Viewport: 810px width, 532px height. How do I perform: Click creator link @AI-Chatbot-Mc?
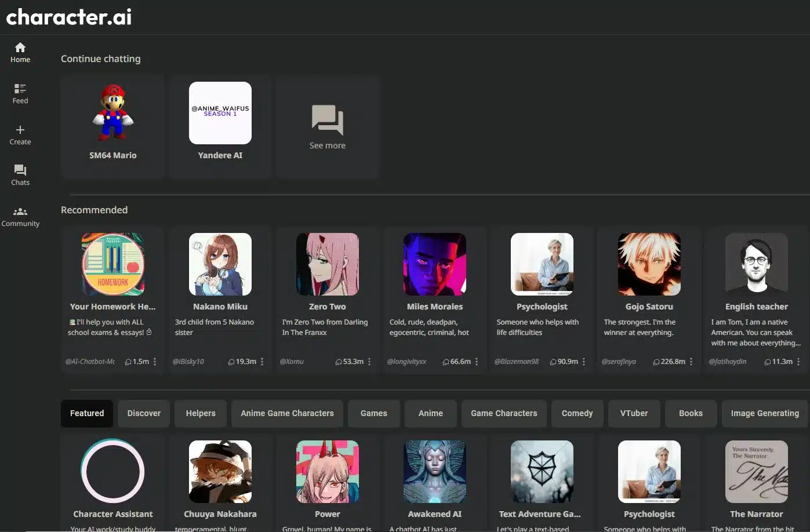90,362
